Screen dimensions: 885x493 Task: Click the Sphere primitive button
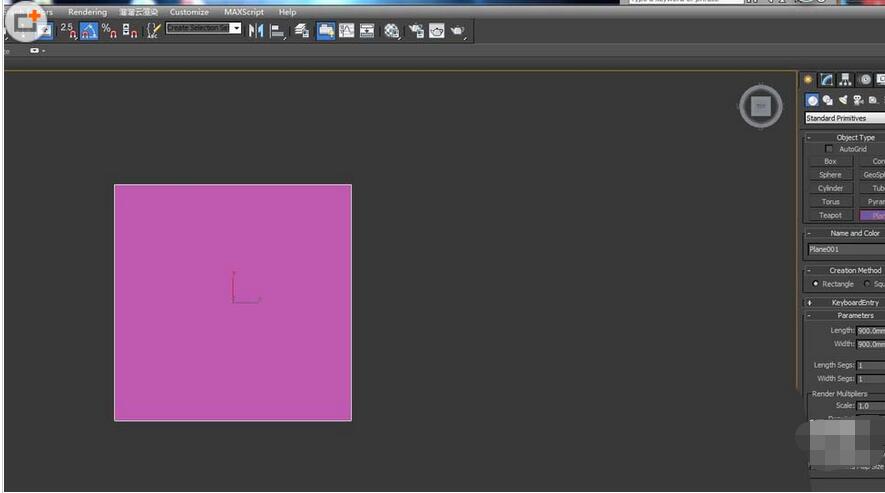coord(830,175)
